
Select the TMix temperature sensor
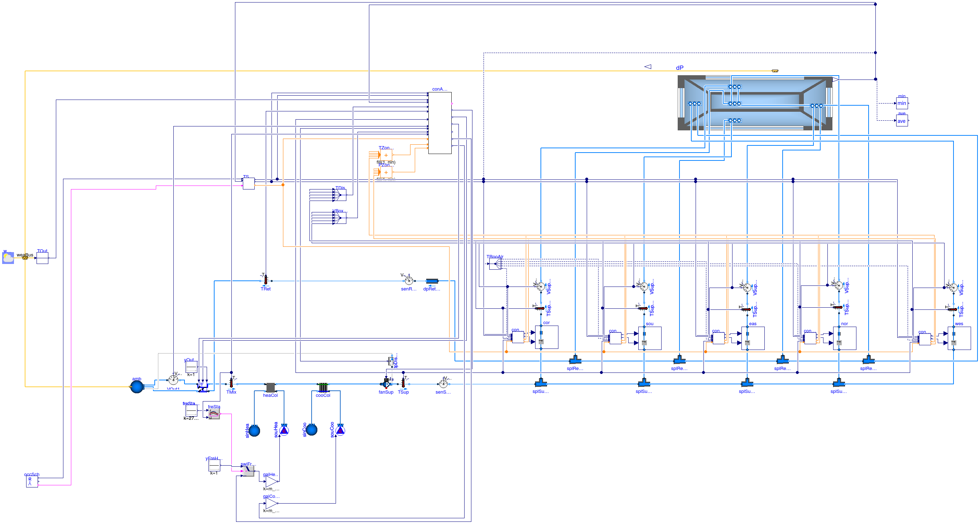click(x=231, y=383)
